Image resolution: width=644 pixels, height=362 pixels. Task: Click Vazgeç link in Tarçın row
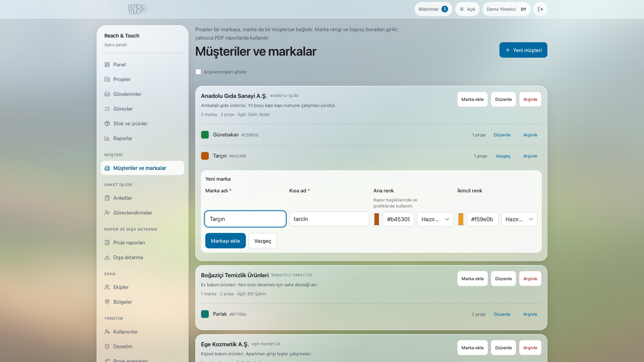click(503, 156)
